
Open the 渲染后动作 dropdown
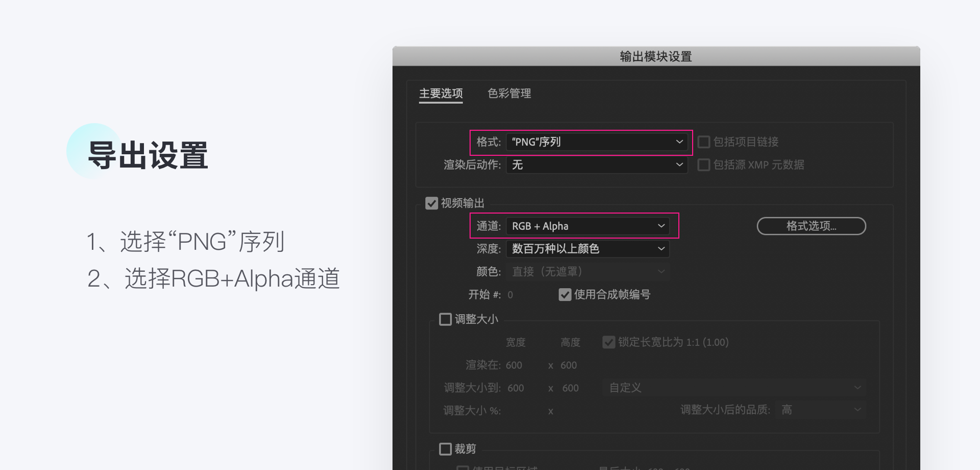click(x=597, y=165)
